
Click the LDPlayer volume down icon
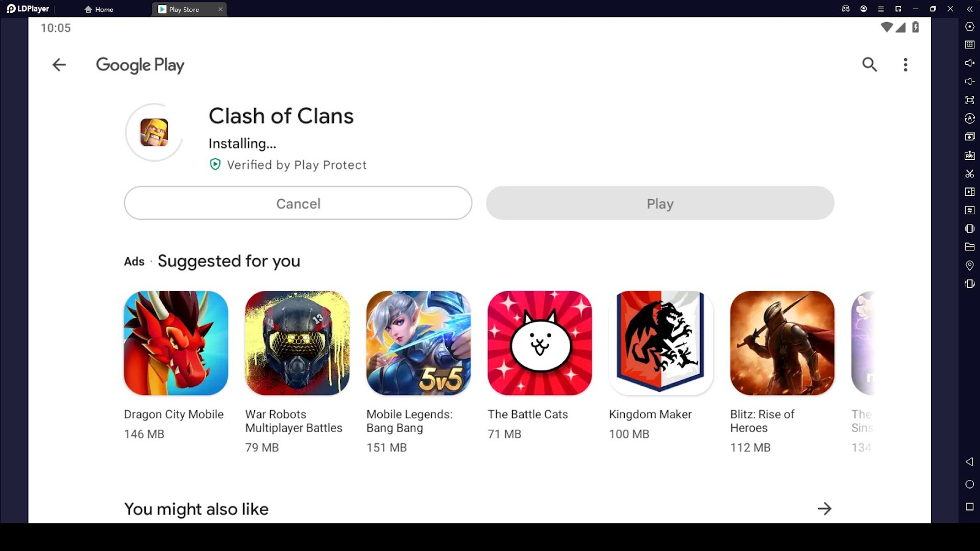970,81
